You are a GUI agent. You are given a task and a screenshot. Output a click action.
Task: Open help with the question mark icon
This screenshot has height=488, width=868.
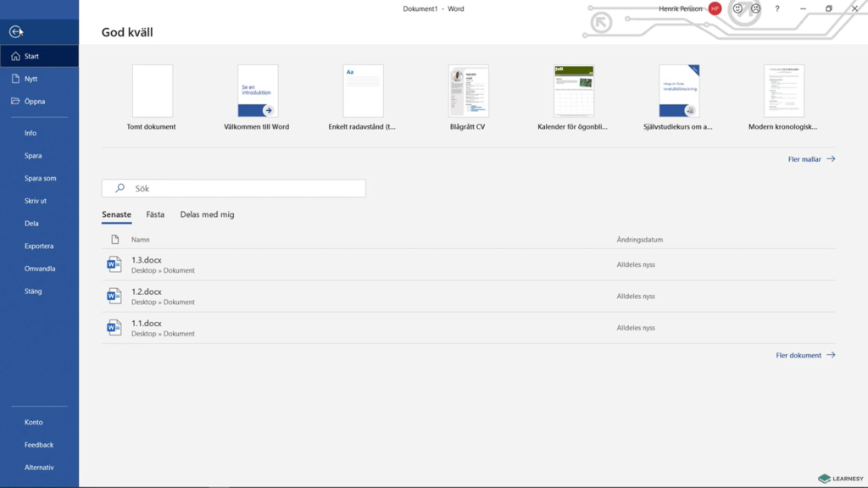(777, 8)
